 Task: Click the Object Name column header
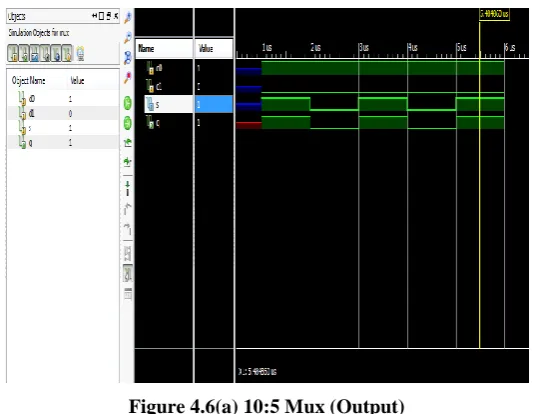29,81
